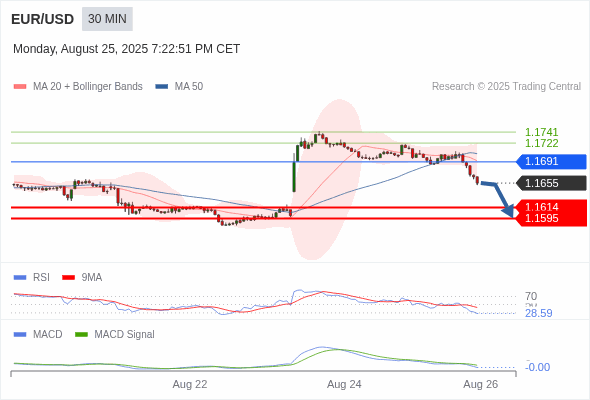Click the Aug 24 date axis label
The height and width of the screenshot is (400, 590).
pos(344,384)
